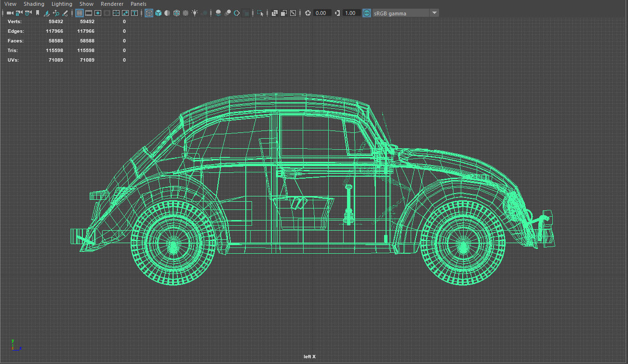Screen dimensions: 628x364
Task: Toggle X-Ray Active Components icon
Action: pyautogui.click(x=284, y=13)
